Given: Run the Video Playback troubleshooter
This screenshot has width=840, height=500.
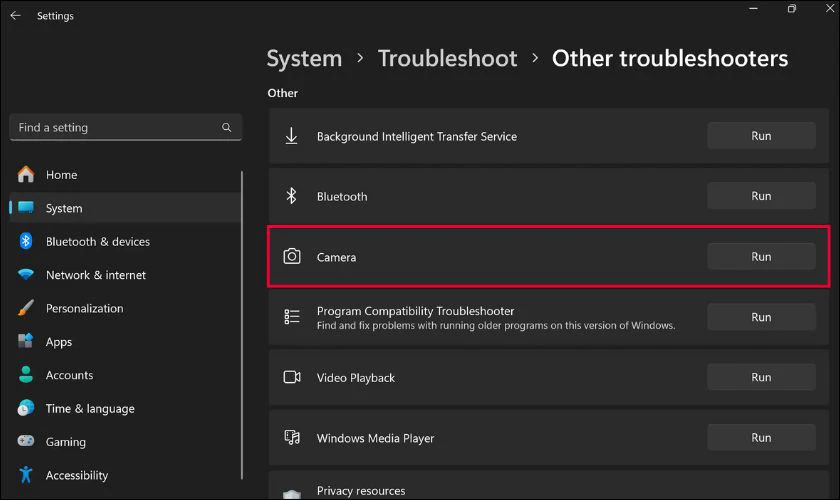Looking at the screenshot, I should tap(761, 377).
